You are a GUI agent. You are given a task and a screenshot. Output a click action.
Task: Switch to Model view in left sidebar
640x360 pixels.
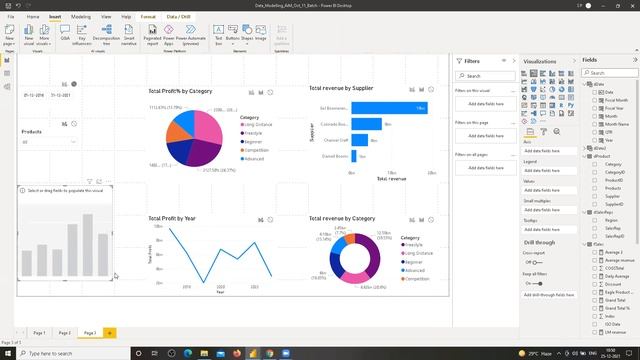(x=7, y=87)
